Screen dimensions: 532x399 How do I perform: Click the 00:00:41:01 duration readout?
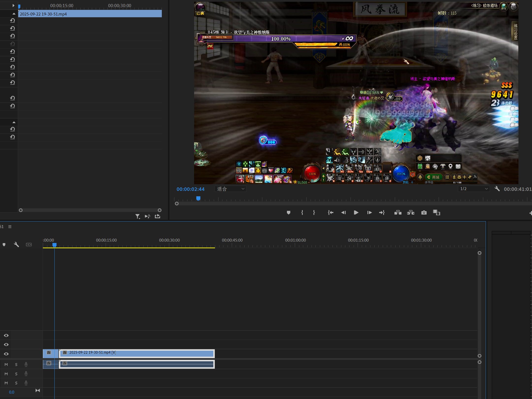click(x=517, y=189)
